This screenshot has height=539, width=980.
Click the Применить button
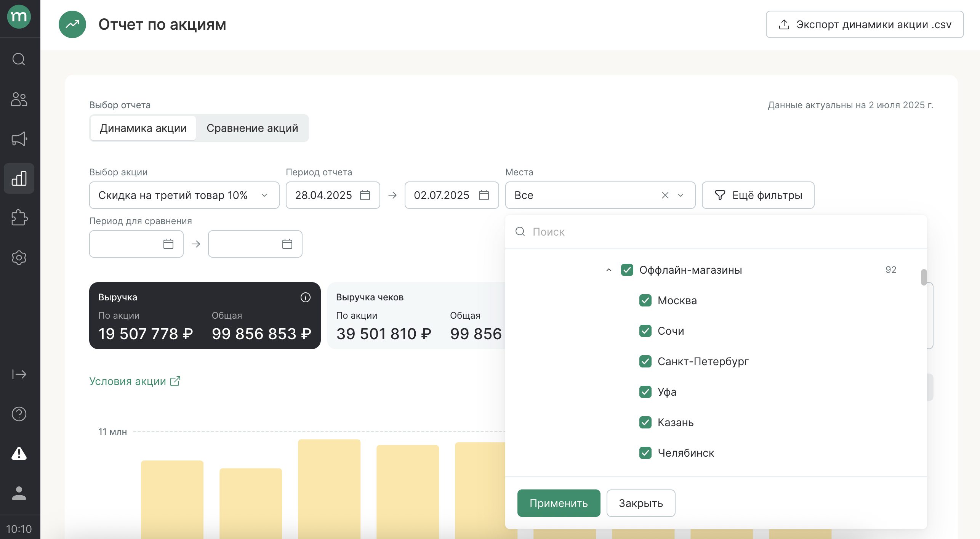[x=559, y=503]
